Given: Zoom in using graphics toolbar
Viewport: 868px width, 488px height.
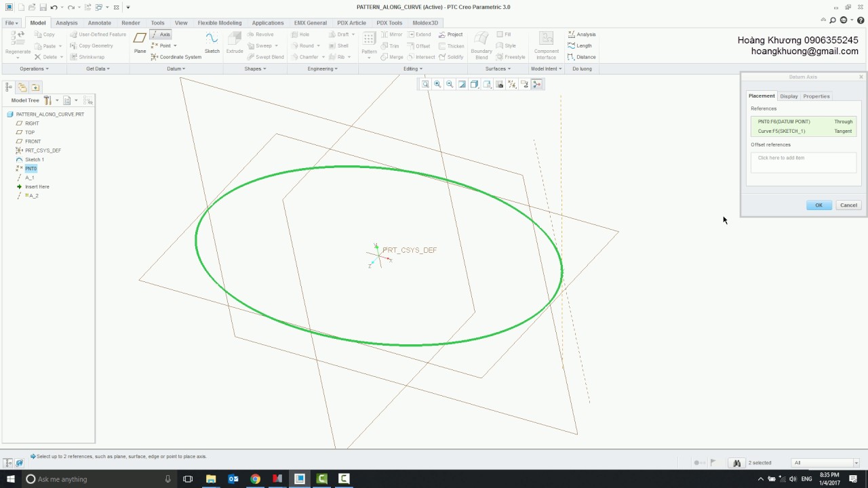Looking at the screenshot, I should pos(437,84).
